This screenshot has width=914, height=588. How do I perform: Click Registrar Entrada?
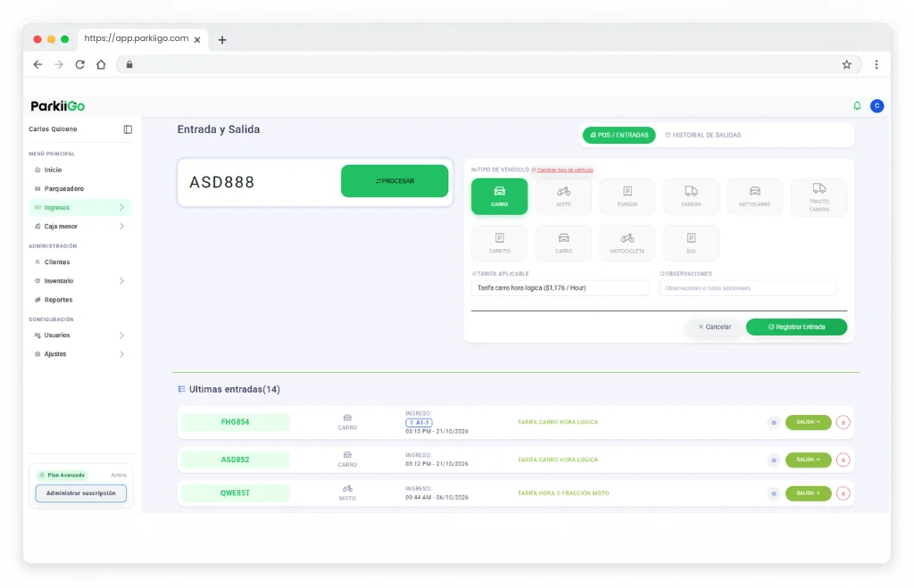796,327
